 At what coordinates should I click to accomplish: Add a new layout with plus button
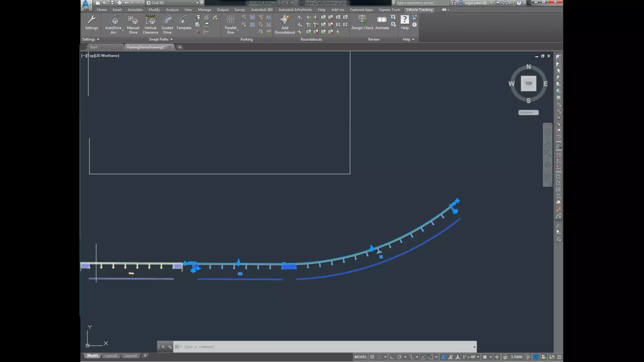(x=145, y=356)
